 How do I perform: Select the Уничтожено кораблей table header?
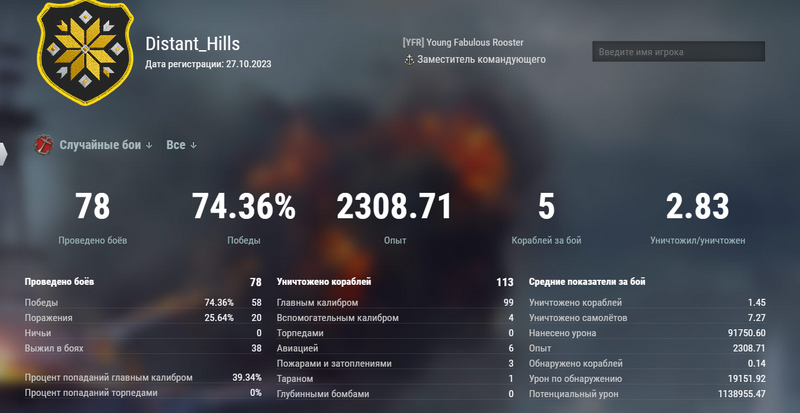[x=324, y=282]
